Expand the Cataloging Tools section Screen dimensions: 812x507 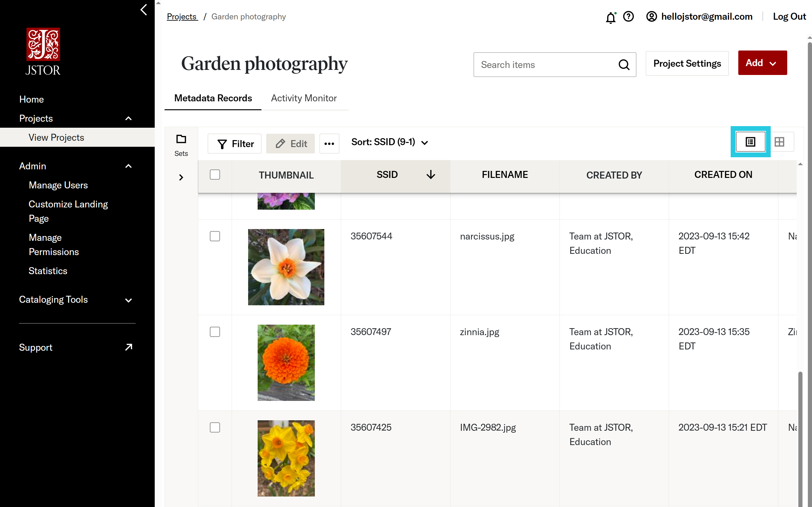75,300
